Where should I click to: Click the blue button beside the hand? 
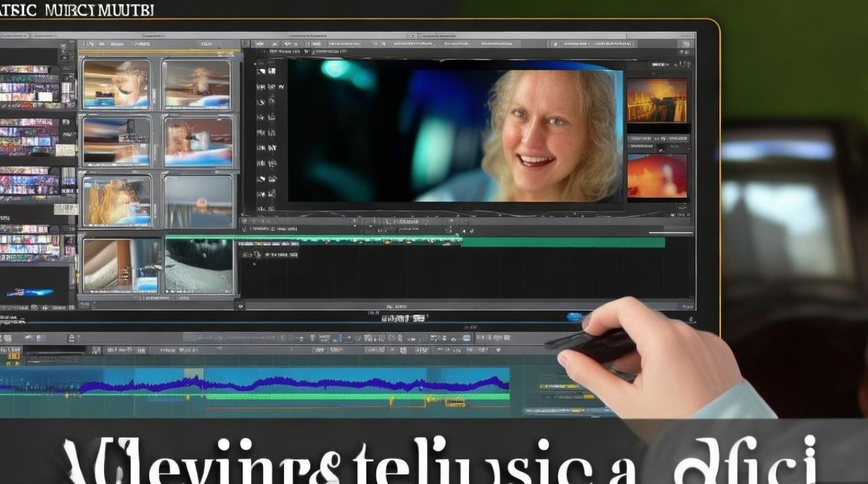573,316
